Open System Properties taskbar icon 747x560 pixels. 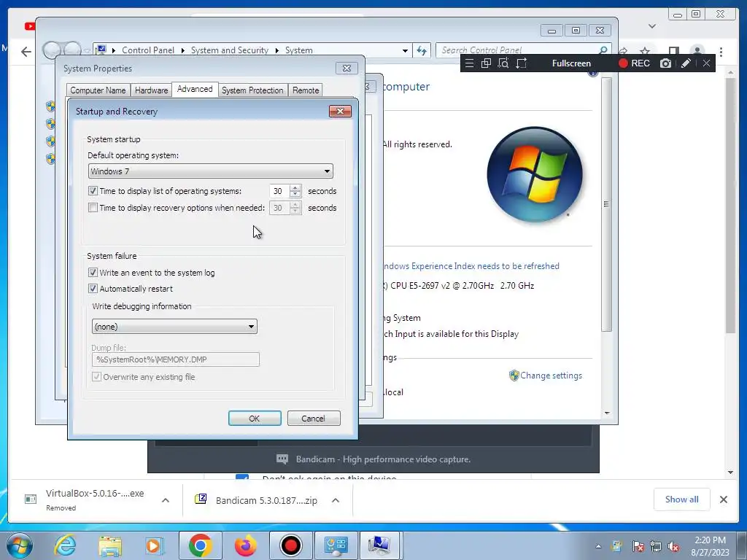click(379, 545)
